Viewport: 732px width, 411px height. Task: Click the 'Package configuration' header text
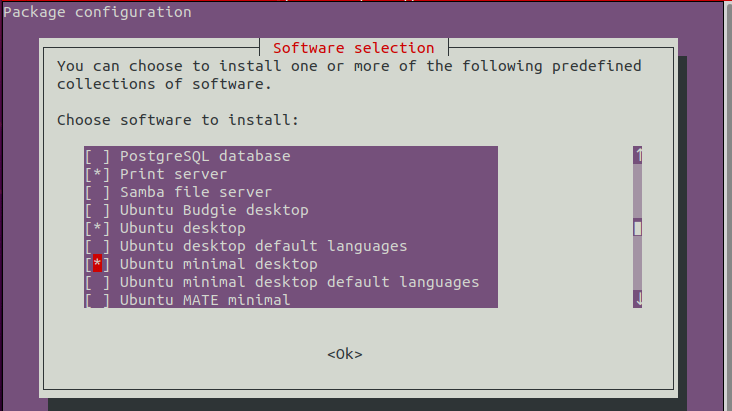coord(97,12)
